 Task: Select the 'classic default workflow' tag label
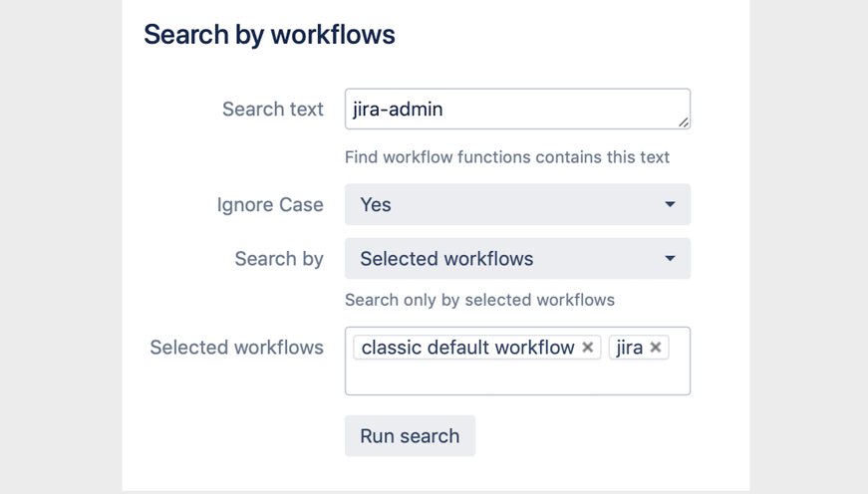[467, 348]
